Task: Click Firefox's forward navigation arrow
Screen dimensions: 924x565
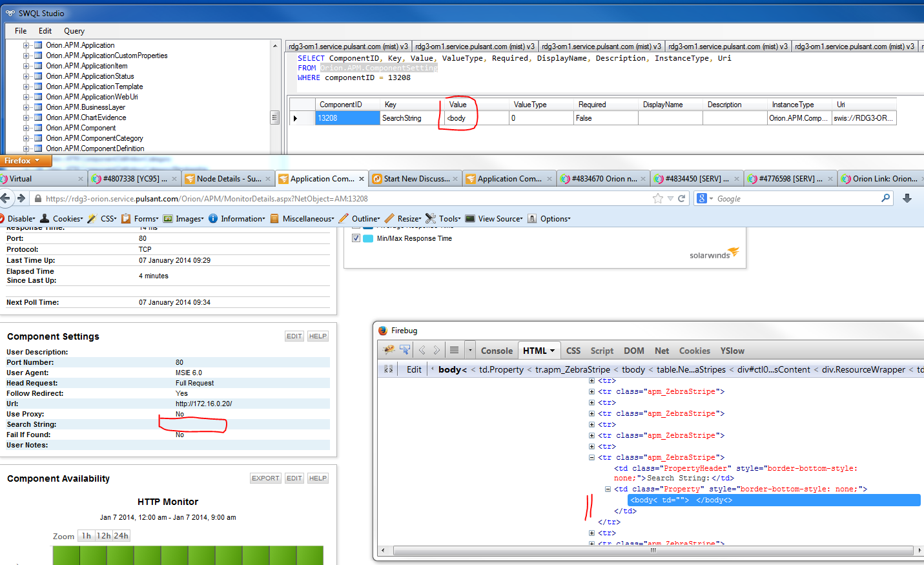Action: [x=21, y=198]
